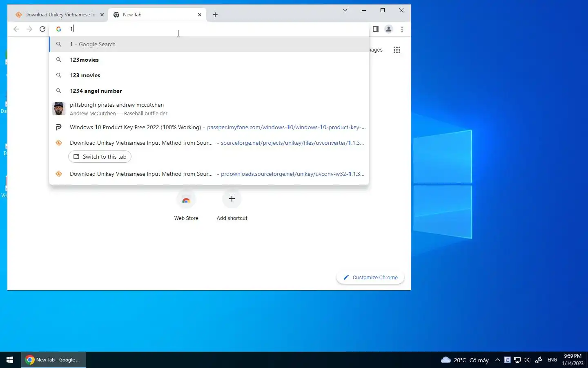Choose the '123 movies' suggestion
The image size is (588, 368).
tap(209, 75)
